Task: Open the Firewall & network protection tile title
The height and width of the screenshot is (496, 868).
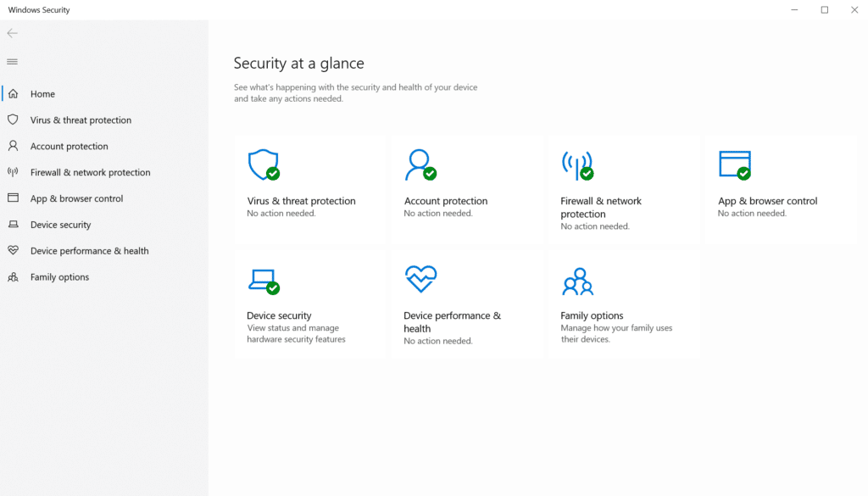Action: point(601,207)
